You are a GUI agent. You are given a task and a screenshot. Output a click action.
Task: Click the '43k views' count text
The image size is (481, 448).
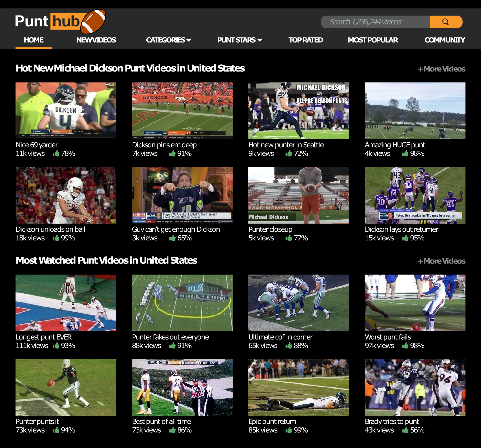click(379, 430)
